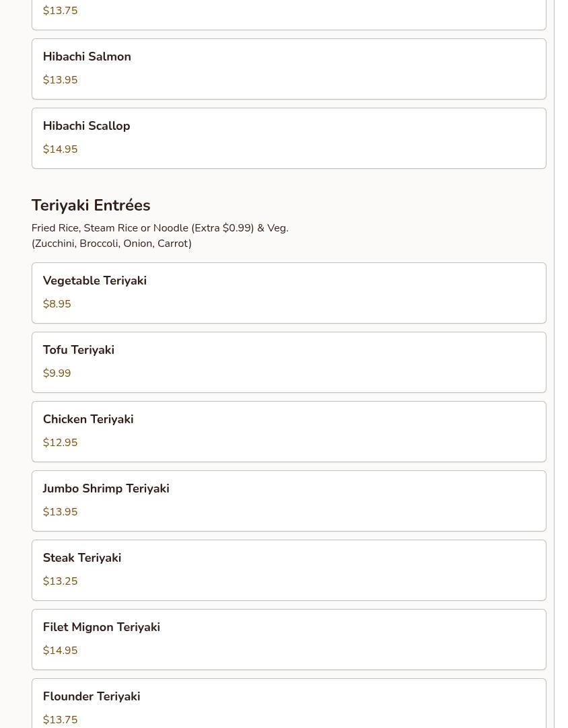Click the $8.95 Vegetable Teriyaki price
568x728 pixels.
click(x=57, y=304)
